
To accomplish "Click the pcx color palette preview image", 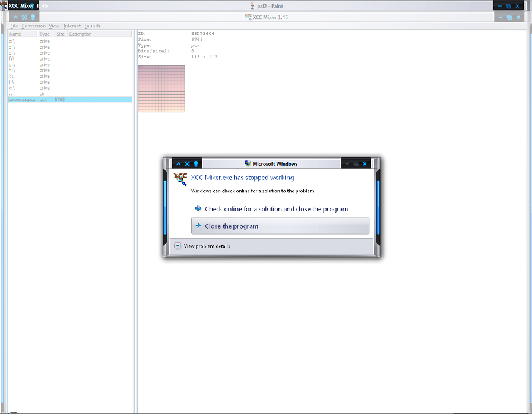I will coord(161,89).
